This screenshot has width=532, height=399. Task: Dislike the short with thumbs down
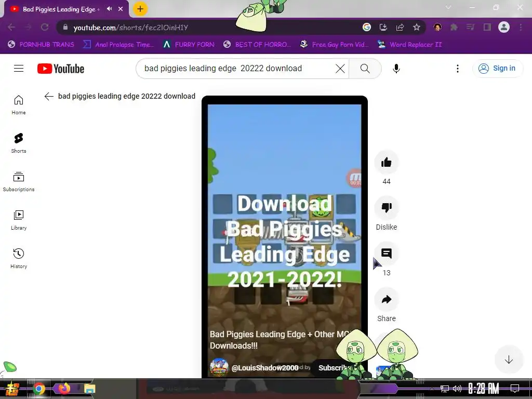(387, 207)
